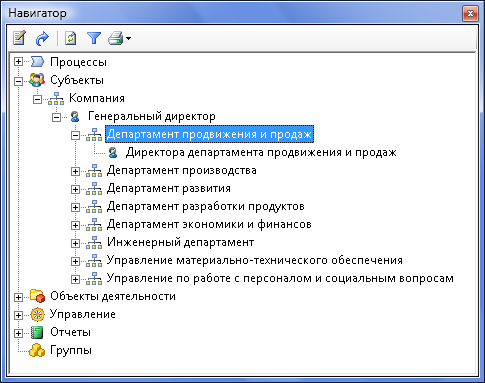The image size is (485, 383).
Task: Select Департамент производства label
Action: tap(182, 170)
